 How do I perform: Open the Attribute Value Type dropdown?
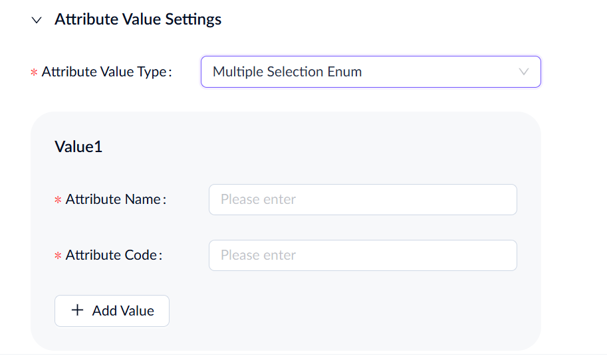click(370, 72)
